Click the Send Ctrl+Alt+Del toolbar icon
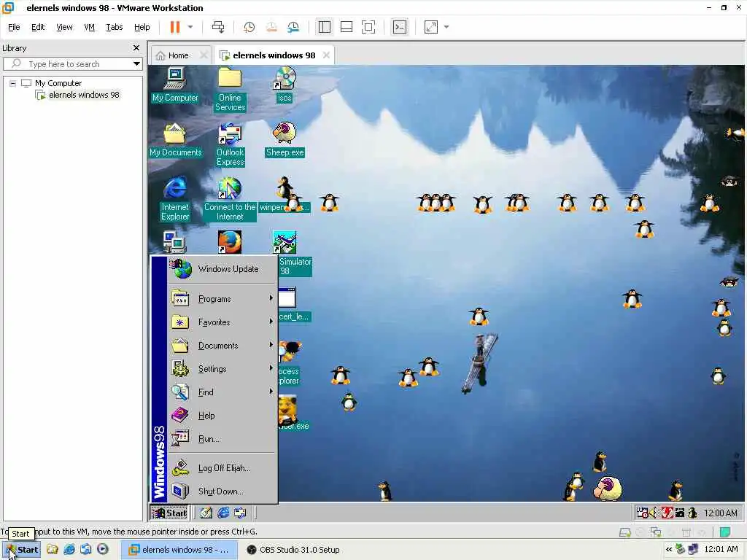 click(218, 27)
